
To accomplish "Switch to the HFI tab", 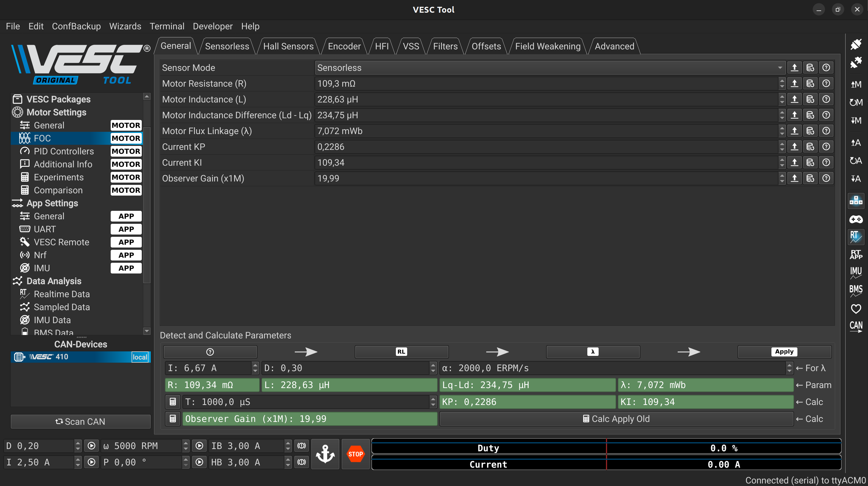I will point(382,46).
